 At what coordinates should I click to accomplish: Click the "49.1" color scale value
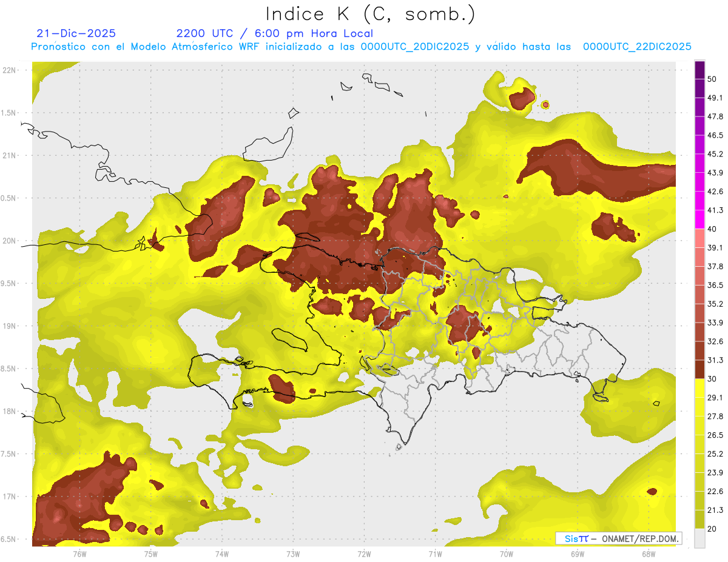715,98
